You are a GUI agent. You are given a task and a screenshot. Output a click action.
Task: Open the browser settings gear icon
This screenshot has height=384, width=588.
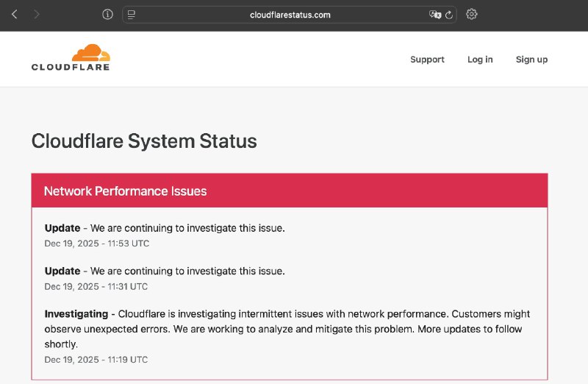[x=471, y=14]
